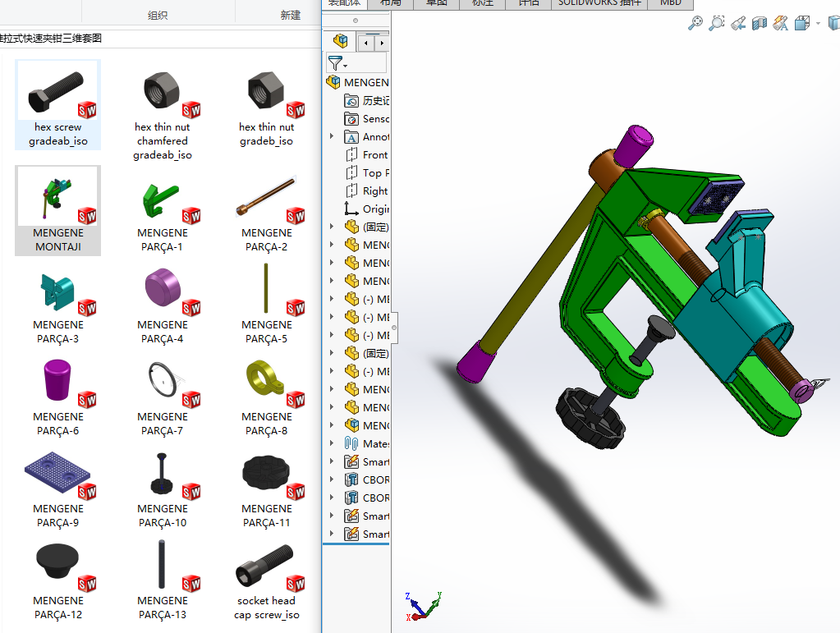
Task: Click the Previous View icon
Action: pyautogui.click(x=737, y=23)
